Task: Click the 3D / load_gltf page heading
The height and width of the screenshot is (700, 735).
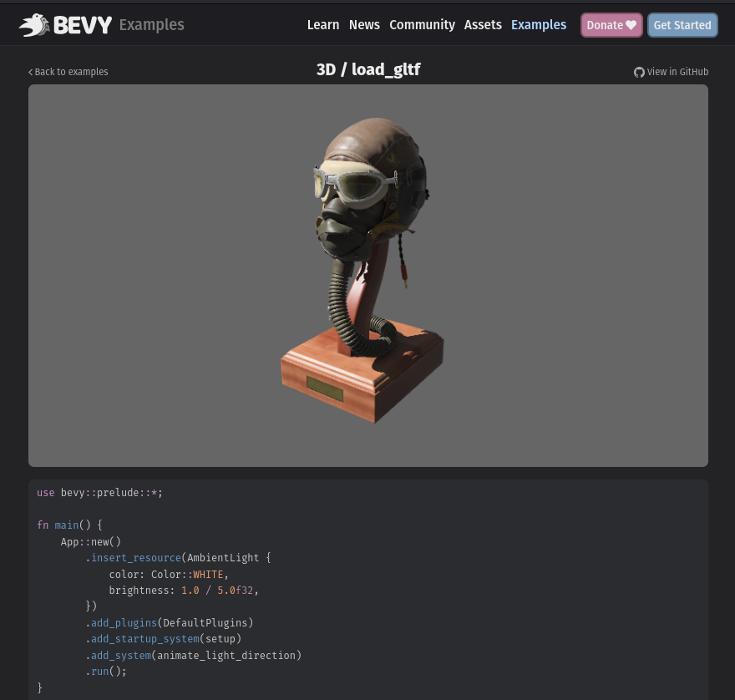Action: (x=368, y=69)
